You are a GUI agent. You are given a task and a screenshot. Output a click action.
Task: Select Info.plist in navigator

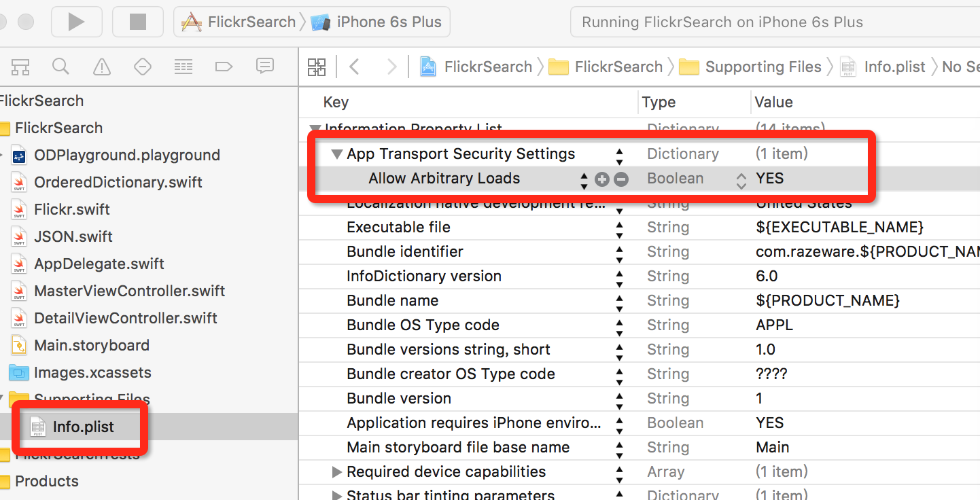pos(83,427)
